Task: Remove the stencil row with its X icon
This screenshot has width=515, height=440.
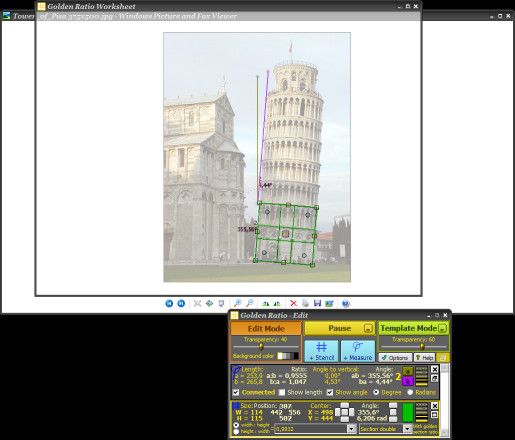Action: pos(435,406)
